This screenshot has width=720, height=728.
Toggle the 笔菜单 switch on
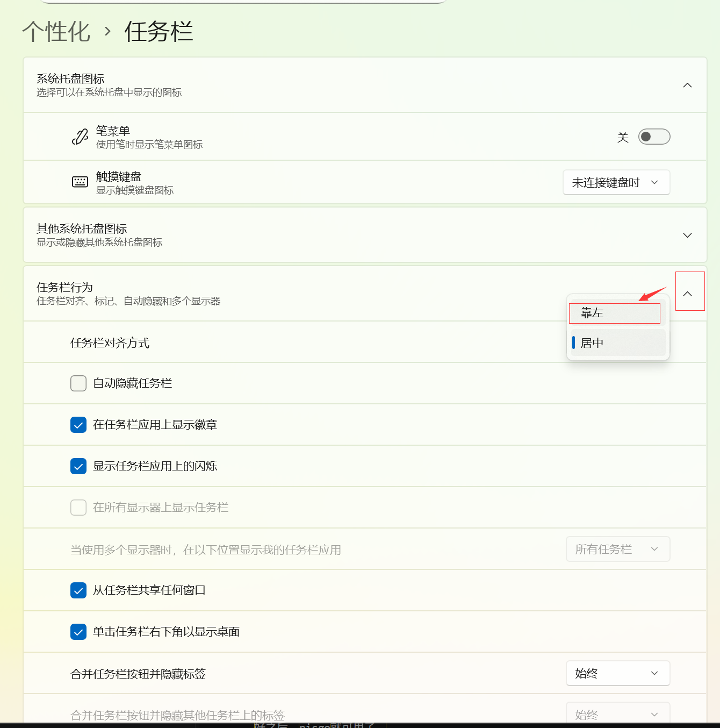click(654, 137)
